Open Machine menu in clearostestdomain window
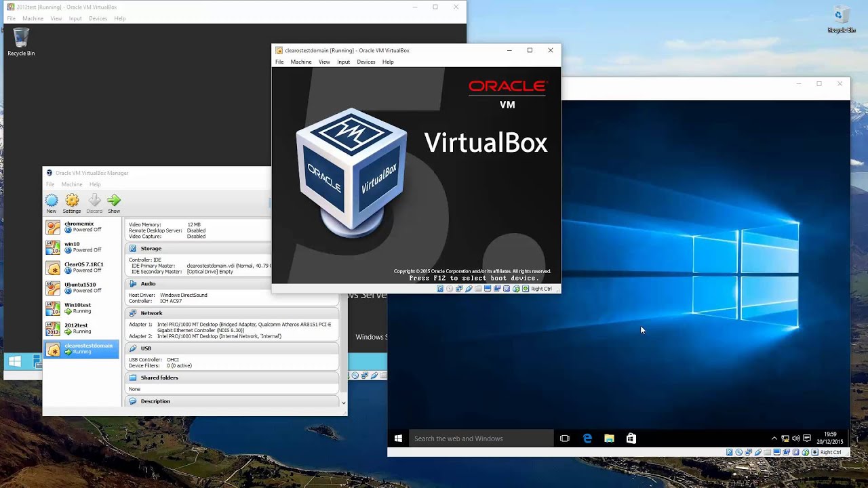Image resolution: width=868 pixels, height=488 pixels. [301, 62]
